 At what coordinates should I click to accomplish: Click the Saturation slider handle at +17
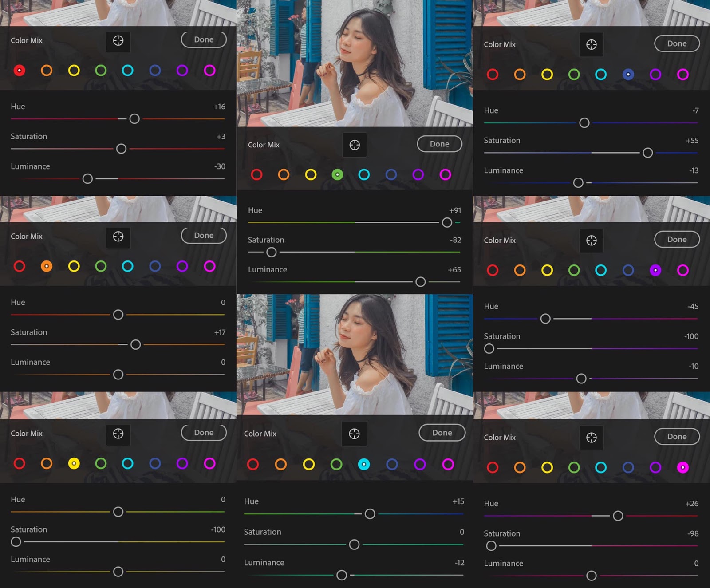tap(136, 344)
